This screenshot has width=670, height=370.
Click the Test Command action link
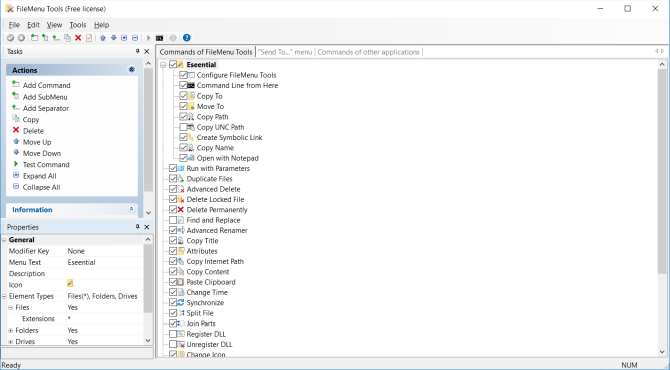tap(46, 164)
